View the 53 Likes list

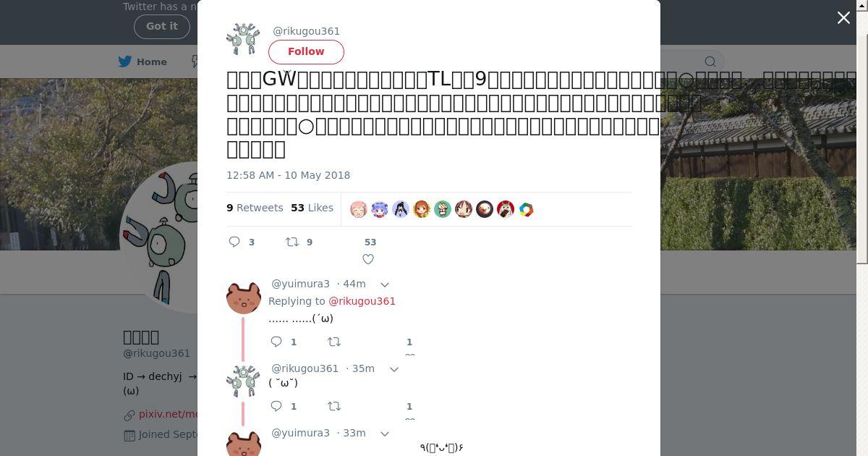tap(312, 208)
